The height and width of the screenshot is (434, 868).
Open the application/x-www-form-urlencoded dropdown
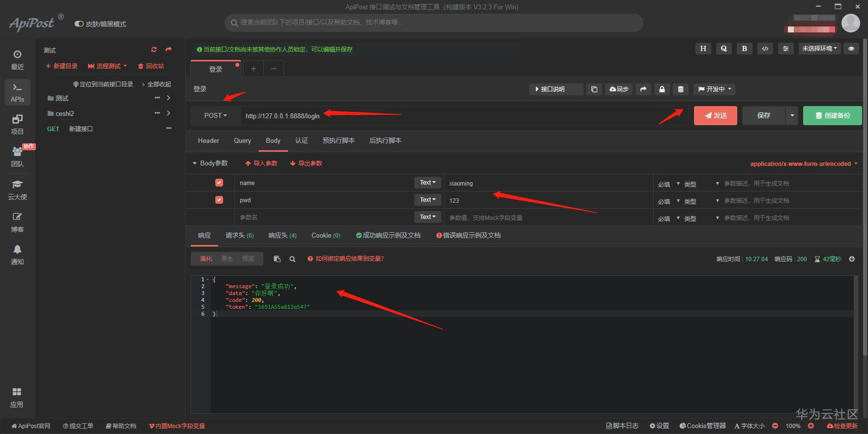[804, 163]
